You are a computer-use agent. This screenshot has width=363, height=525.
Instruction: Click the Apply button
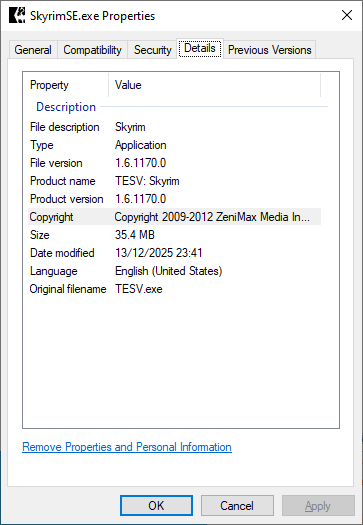click(x=318, y=506)
